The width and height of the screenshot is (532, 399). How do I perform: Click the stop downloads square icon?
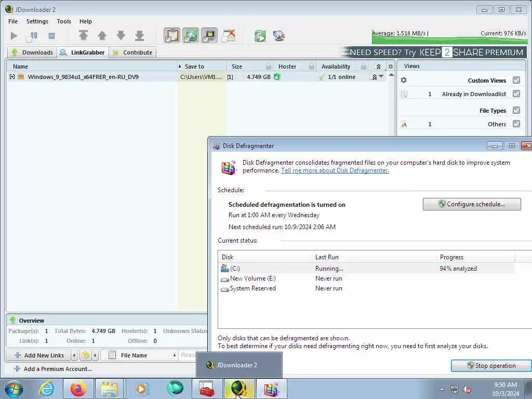coord(51,36)
